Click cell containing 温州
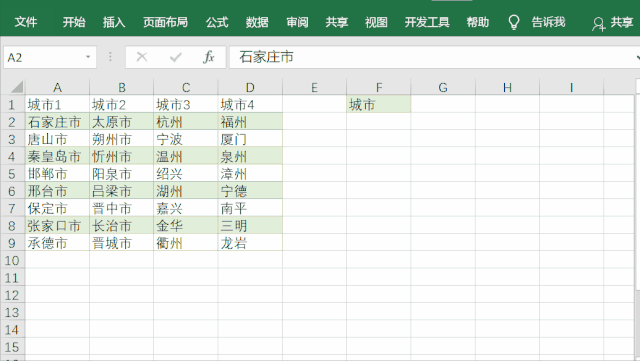Image resolution: width=640 pixels, height=361 pixels. click(x=186, y=156)
